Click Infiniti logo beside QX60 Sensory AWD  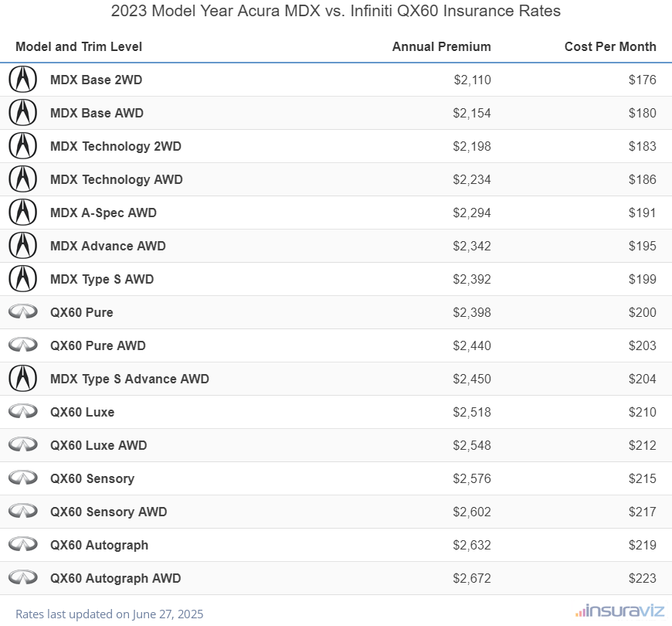pyautogui.click(x=23, y=511)
